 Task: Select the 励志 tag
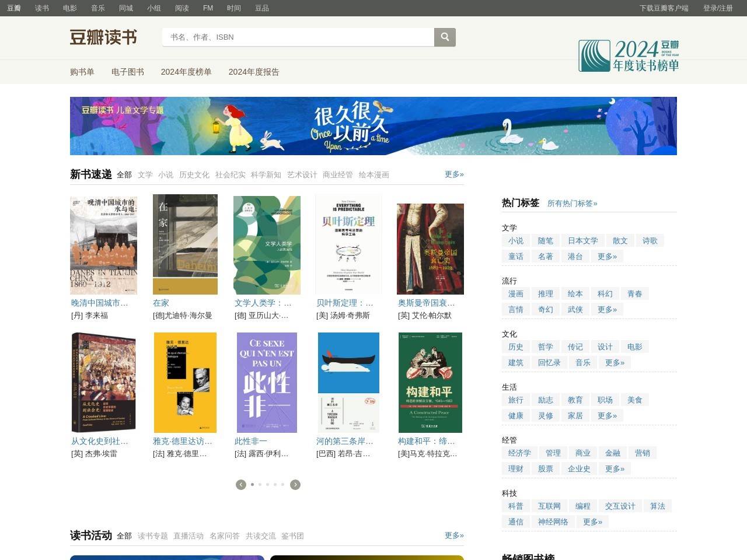click(546, 400)
